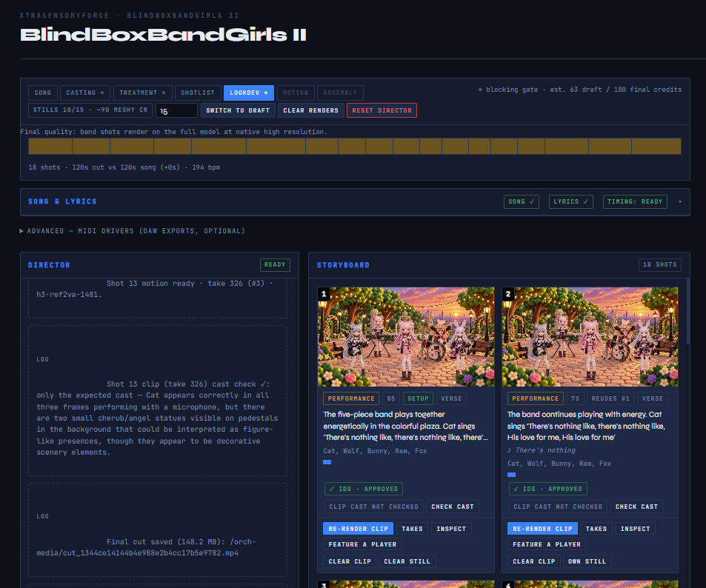The width and height of the screenshot is (706, 588).
Task: Open the Song pipeline tab
Action: pos(43,93)
